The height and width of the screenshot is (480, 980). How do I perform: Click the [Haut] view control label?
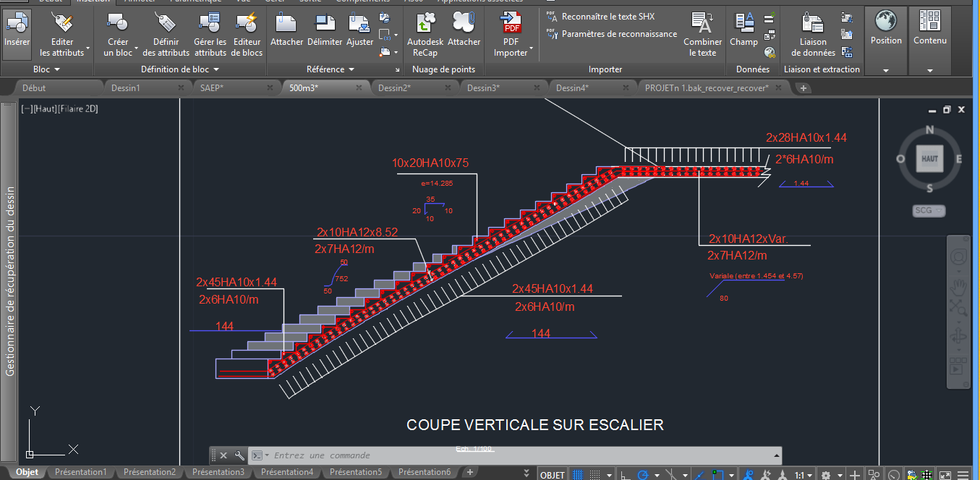[43, 108]
